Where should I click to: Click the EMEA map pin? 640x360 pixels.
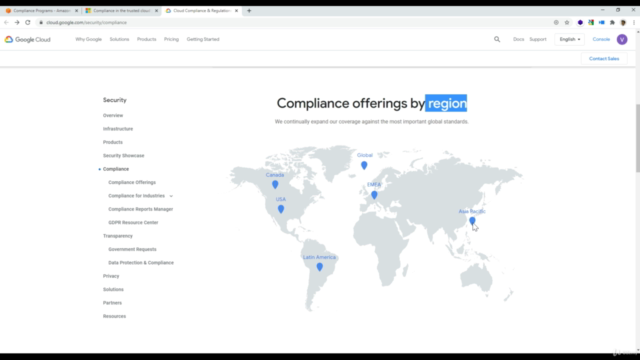pos(374,195)
